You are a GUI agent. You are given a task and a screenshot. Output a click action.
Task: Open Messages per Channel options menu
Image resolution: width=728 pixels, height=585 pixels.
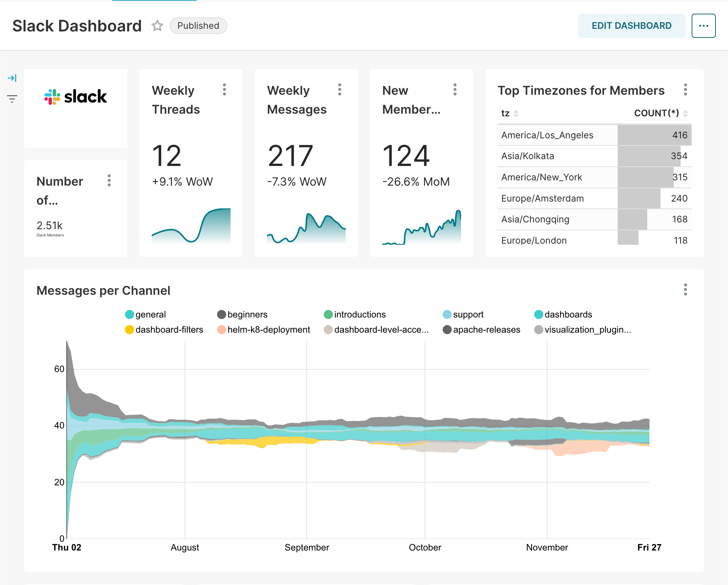[685, 290]
